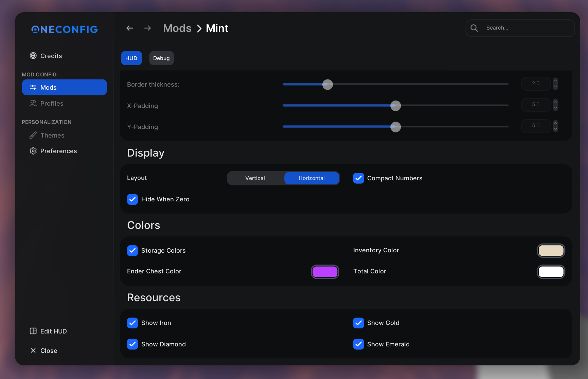This screenshot has width=588, height=379.
Task: Click the Ender Chest Color label
Action: click(x=154, y=271)
